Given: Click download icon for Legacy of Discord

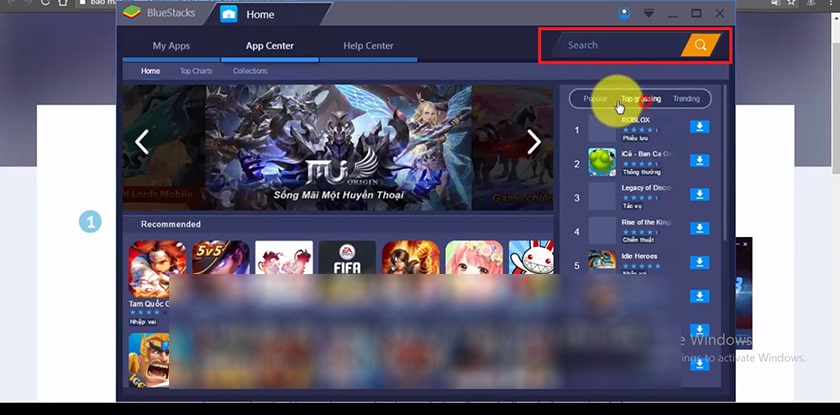Looking at the screenshot, I should tap(700, 194).
